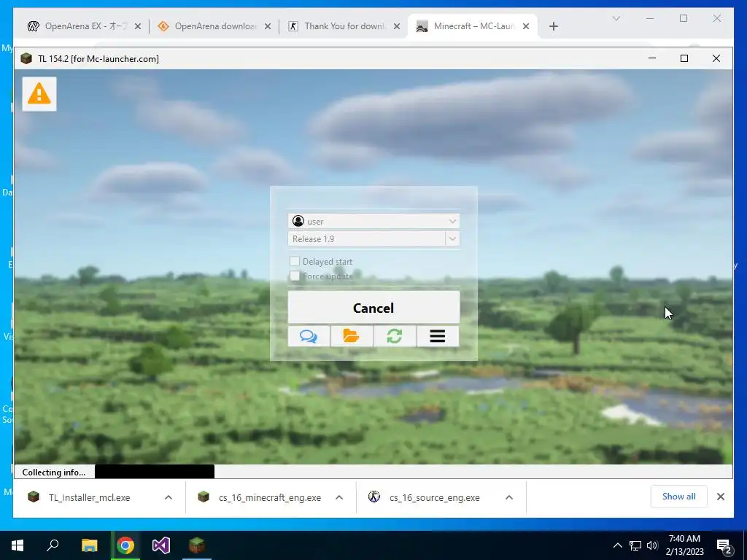
Task: Click the cs_16_minecraft_eng.exe download file icon
Action: point(204,497)
